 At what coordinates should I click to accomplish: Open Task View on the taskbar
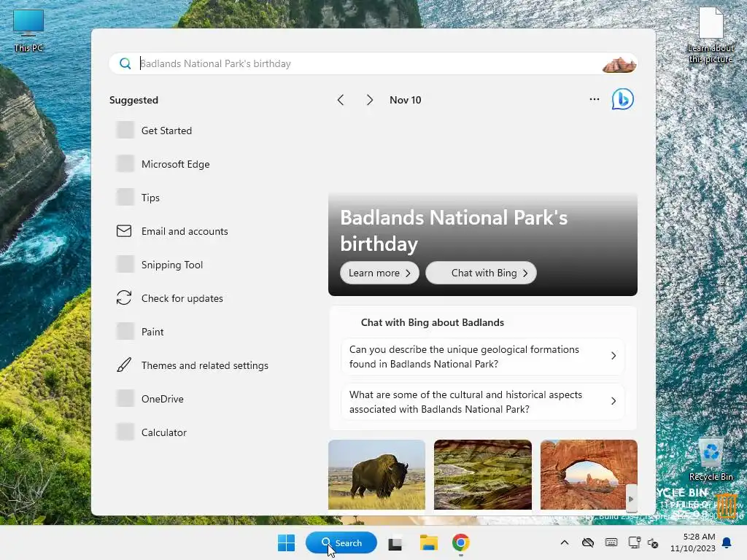click(x=395, y=543)
